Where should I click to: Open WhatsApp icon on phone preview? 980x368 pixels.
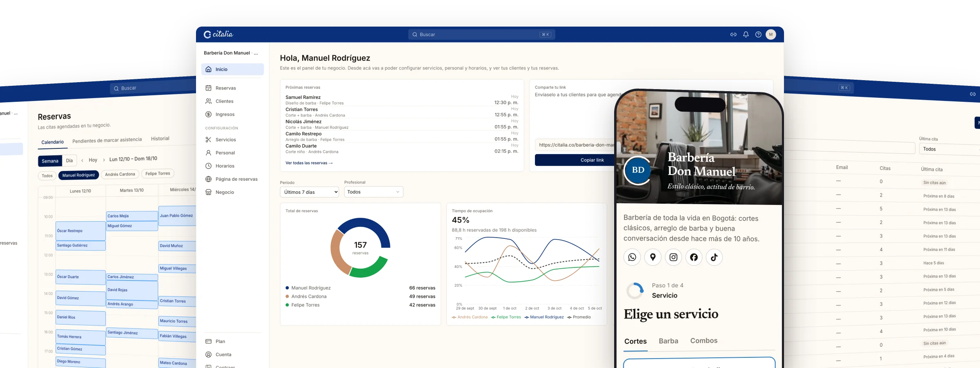tap(632, 257)
